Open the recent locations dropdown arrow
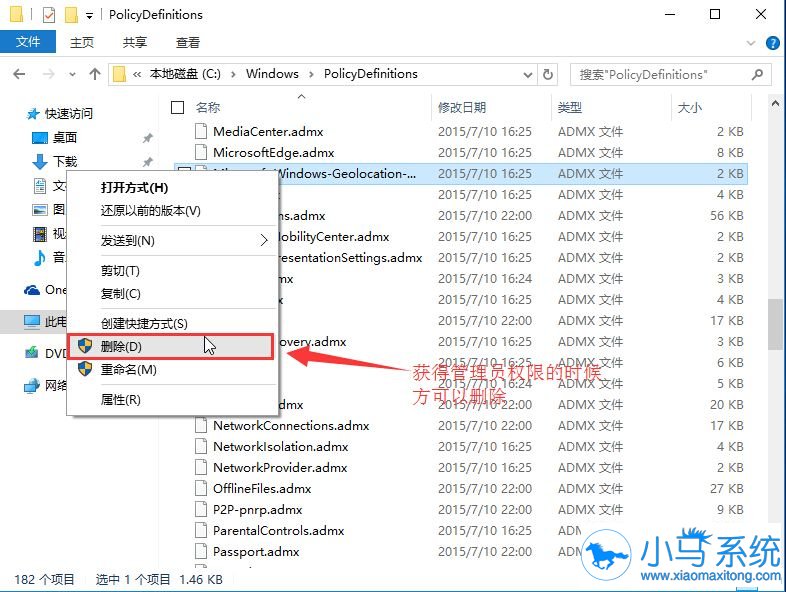The image size is (786, 592). 73,75
